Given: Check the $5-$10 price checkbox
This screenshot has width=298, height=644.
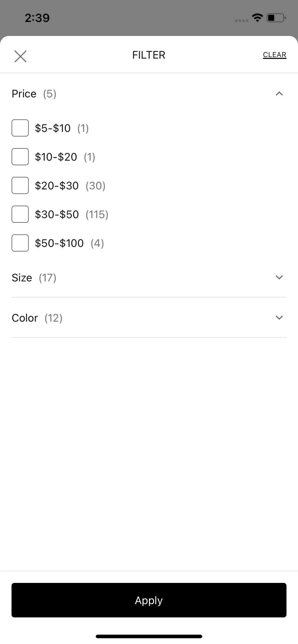Looking at the screenshot, I should [x=20, y=128].
